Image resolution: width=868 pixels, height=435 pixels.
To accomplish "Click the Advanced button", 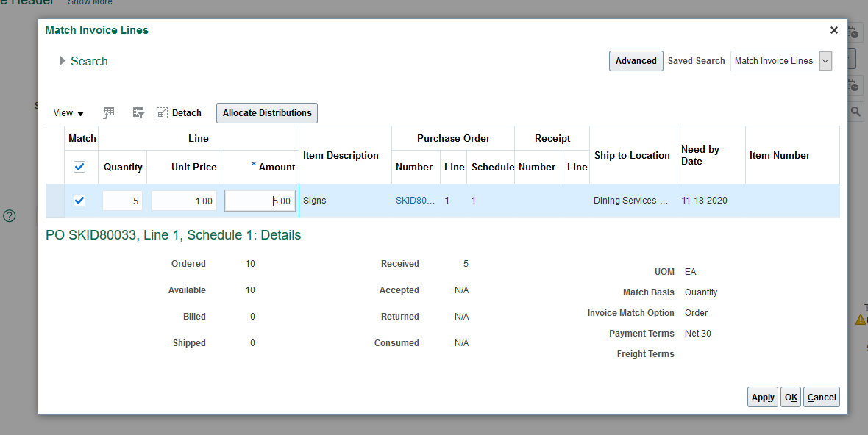I will tap(636, 61).
